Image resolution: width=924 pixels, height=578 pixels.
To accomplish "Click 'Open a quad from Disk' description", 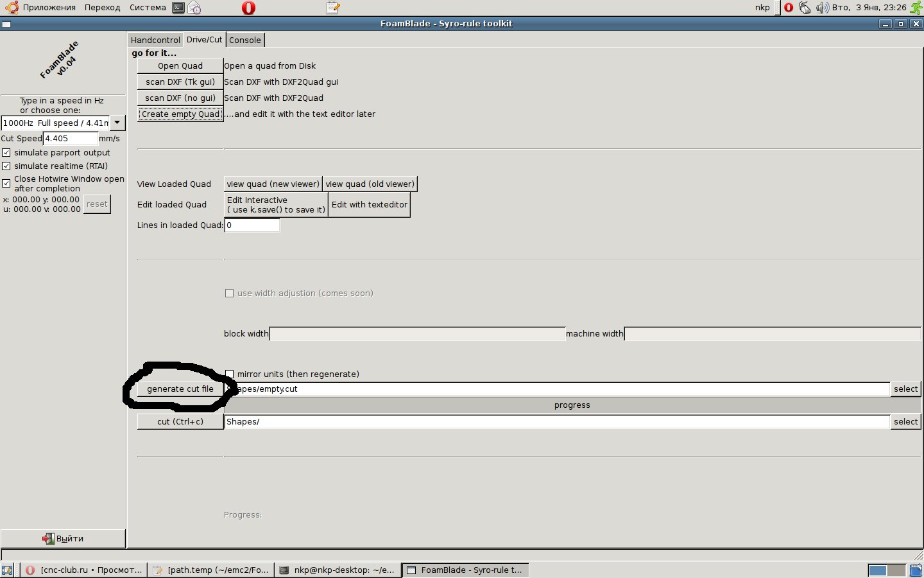I will 270,66.
